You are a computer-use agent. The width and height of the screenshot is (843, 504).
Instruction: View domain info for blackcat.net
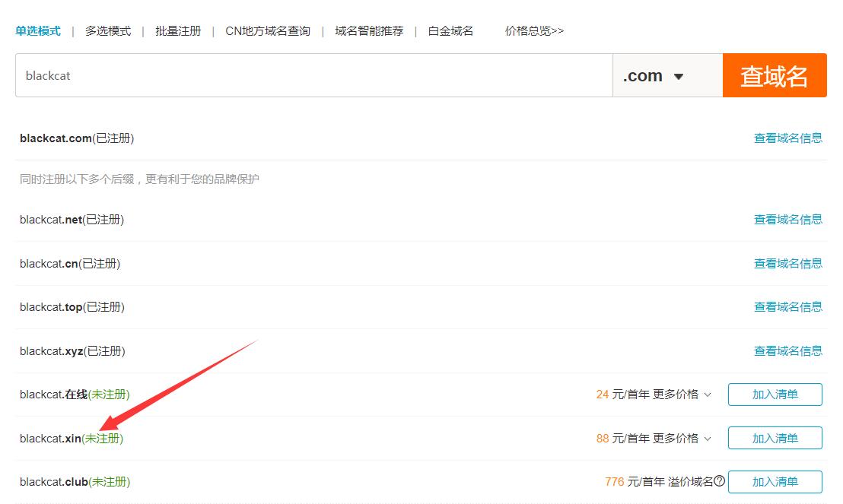(x=787, y=220)
